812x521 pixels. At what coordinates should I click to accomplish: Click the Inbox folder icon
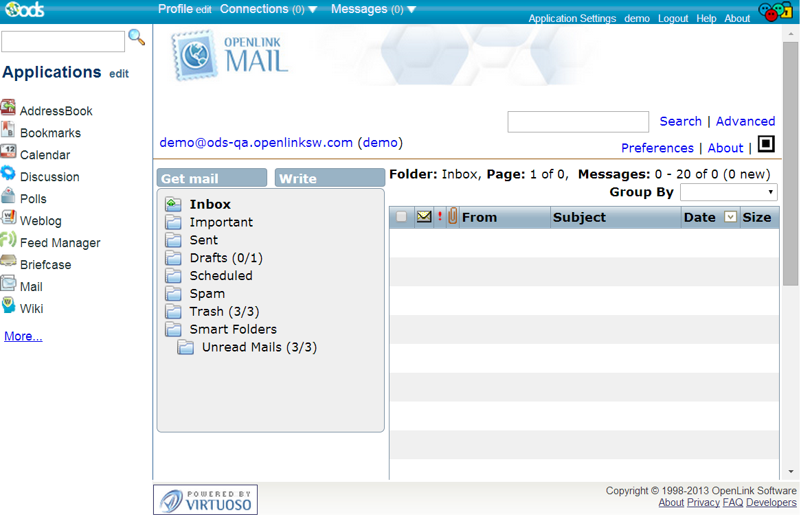[x=174, y=205]
